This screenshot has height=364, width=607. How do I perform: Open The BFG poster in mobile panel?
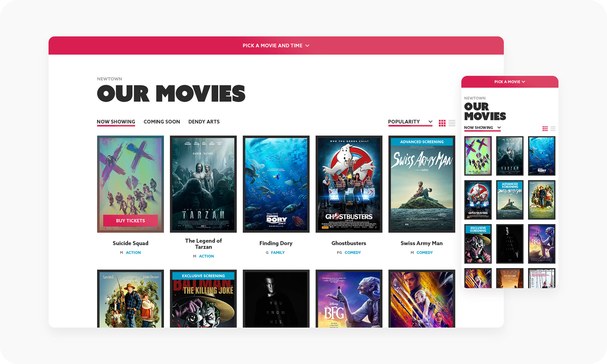pyautogui.click(x=542, y=244)
